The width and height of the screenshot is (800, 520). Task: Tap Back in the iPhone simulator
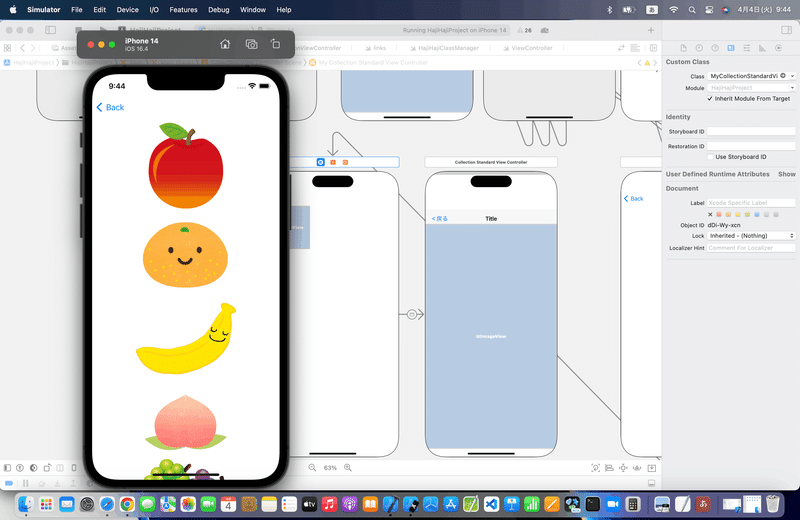coord(110,107)
